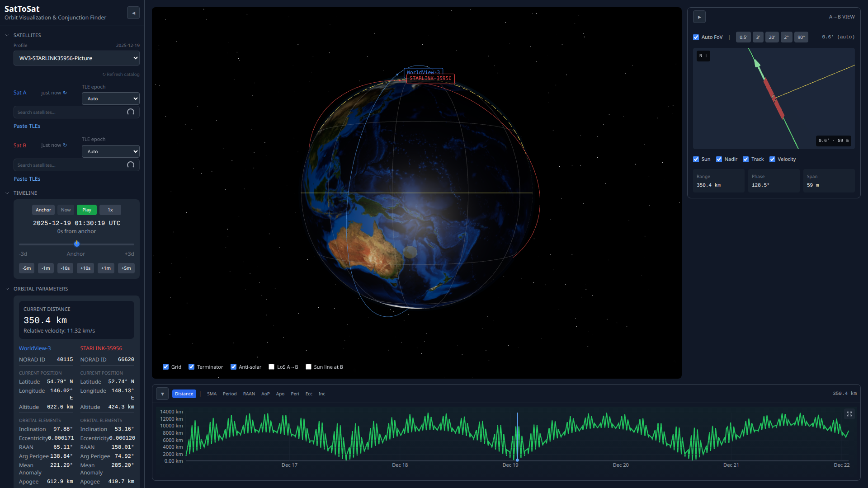Screen dimensions: 868x488
Task: Click the 1x playback speed control
Action: [x=110, y=210]
